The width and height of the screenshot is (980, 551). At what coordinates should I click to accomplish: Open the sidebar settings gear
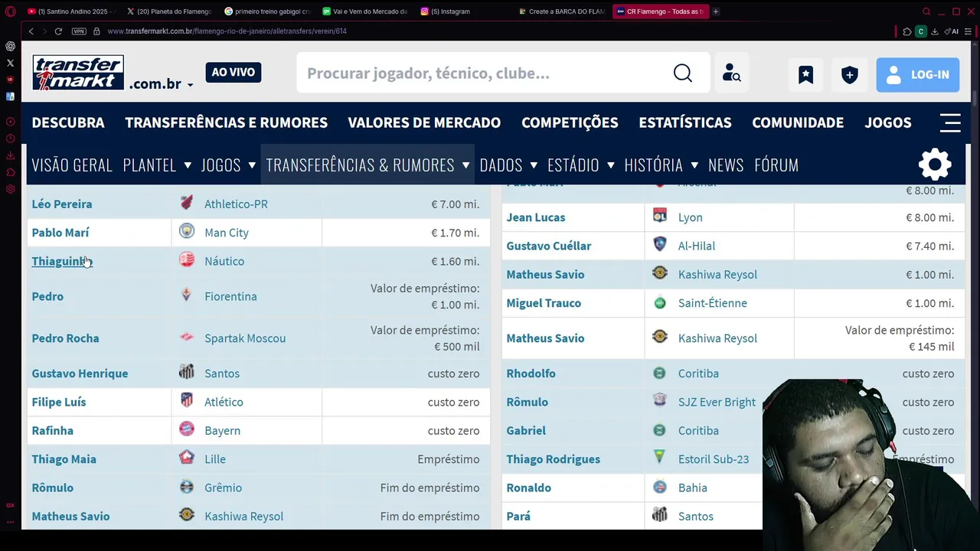point(10,189)
